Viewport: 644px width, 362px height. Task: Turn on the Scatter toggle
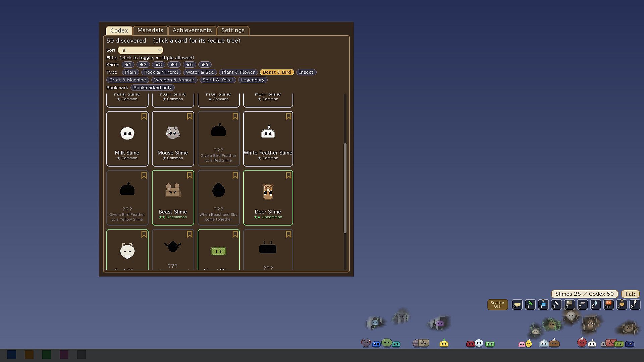click(497, 305)
